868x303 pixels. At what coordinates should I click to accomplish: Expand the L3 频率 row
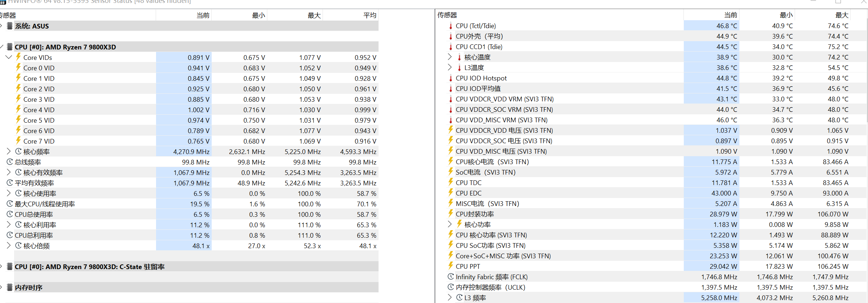[x=450, y=297]
